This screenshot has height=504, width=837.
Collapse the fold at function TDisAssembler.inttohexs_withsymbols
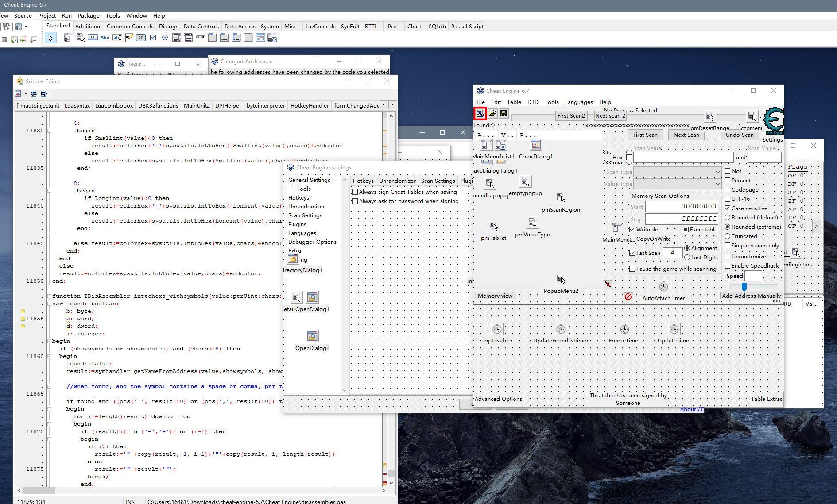[x=50, y=296]
